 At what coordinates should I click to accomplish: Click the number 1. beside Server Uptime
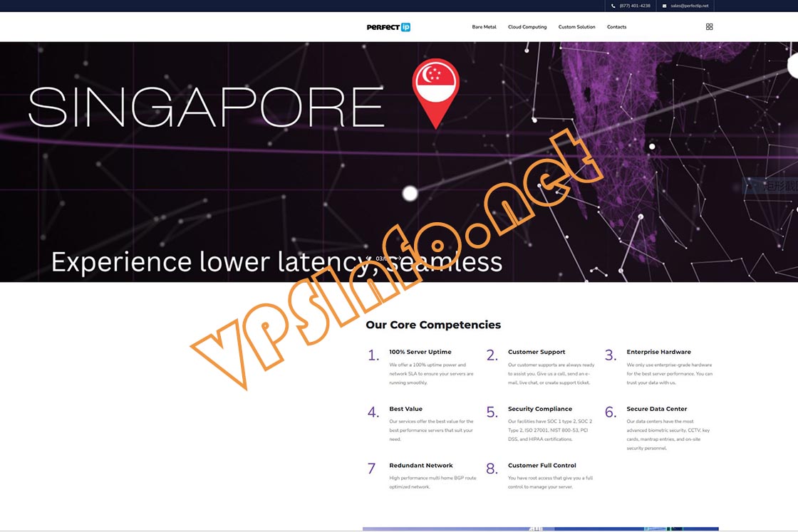tap(373, 355)
